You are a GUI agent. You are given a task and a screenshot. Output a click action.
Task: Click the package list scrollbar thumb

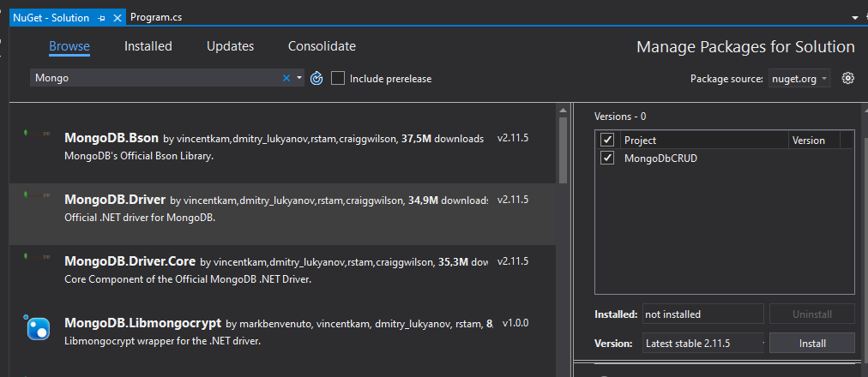pos(563,150)
